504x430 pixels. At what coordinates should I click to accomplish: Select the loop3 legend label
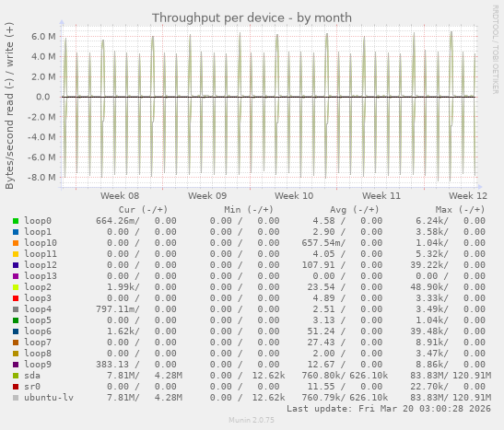point(38,298)
